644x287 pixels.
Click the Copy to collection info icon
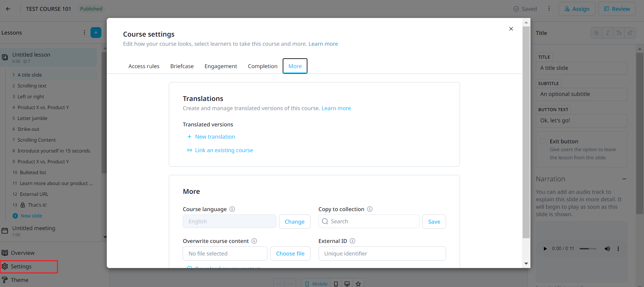(370, 209)
